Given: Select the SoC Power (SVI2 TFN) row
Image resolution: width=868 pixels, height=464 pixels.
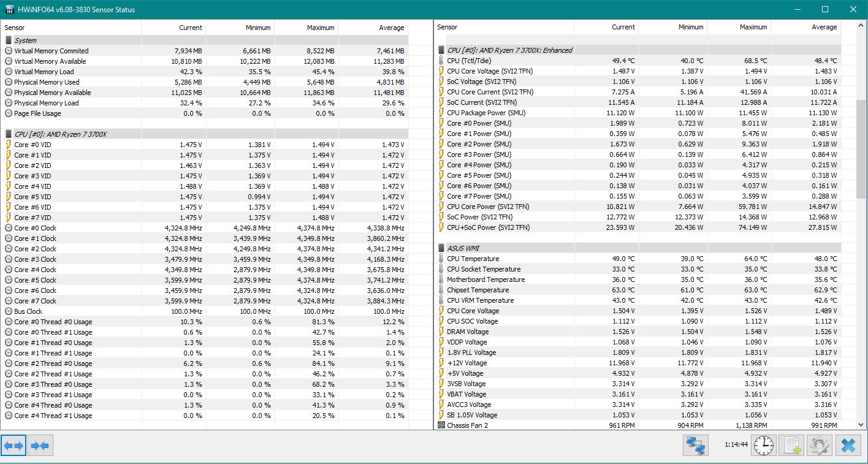Looking at the screenshot, I should point(638,217).
